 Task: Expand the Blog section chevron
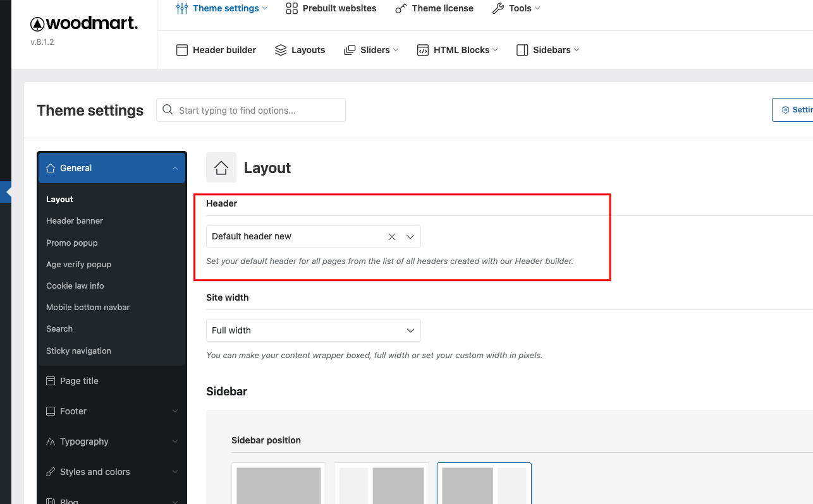coord(175,501)
